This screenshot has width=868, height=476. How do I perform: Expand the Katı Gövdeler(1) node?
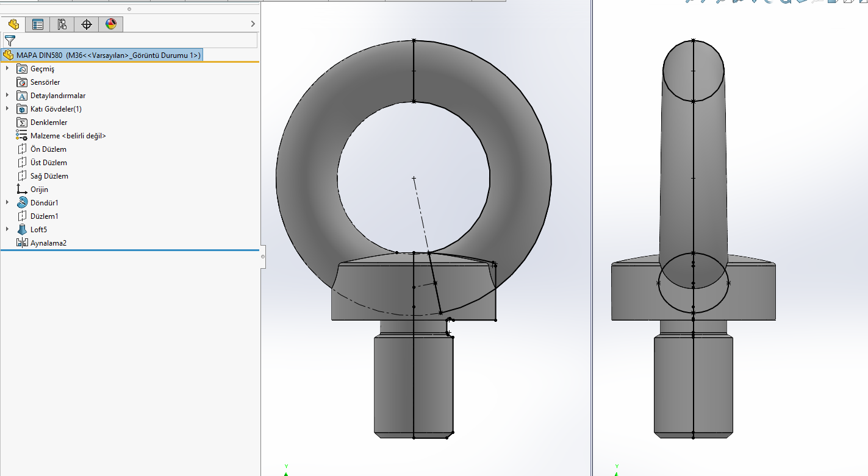click(x=7, y=109)
